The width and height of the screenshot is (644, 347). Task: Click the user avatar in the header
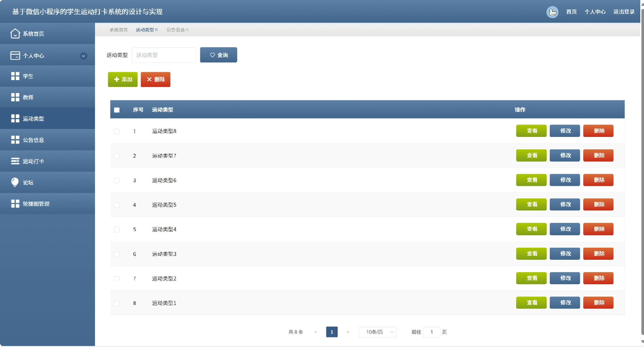552,12
